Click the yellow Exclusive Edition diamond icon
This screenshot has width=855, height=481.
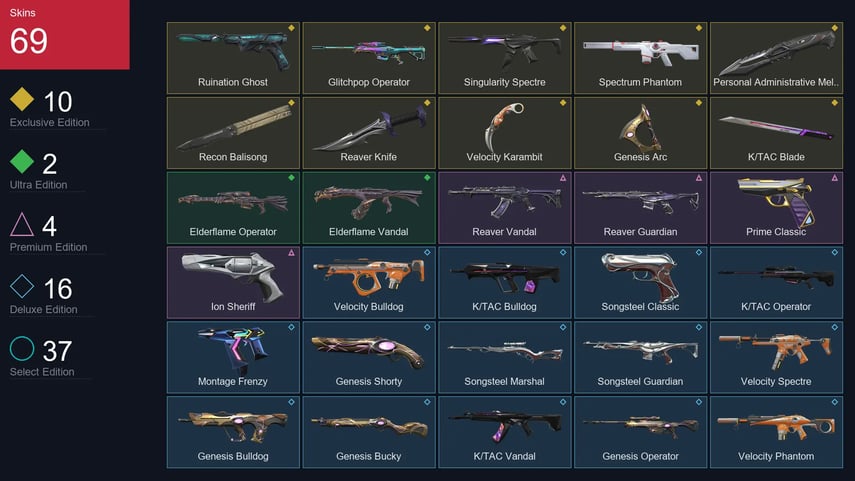(x=22, y=99)
